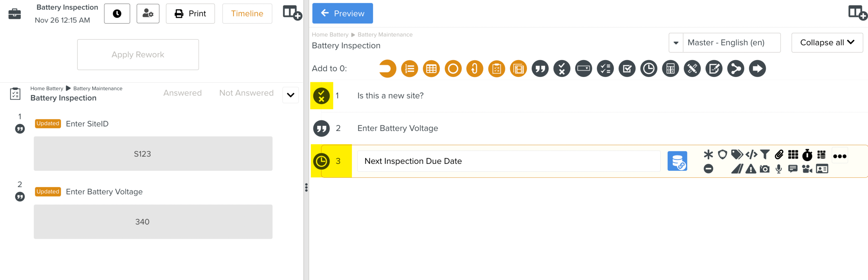This screenshot has width=868, height=280.
Task: Click the Next Inspection Due Date field
Action: tap(508, 161)
